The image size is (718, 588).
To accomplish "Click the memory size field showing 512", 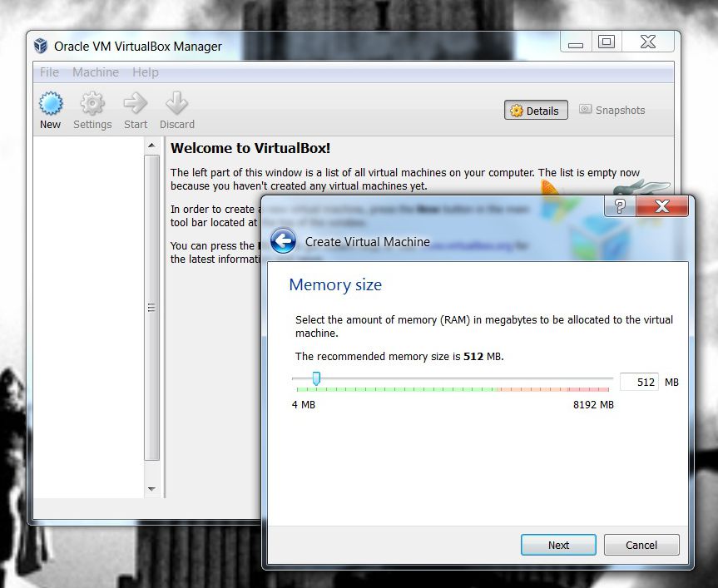I will click(x=639, y=382).
